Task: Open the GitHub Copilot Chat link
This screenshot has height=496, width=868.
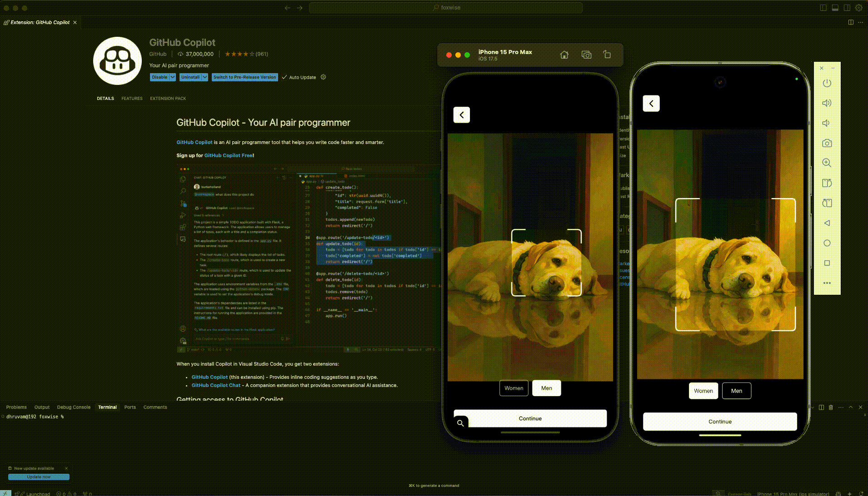Action: (216, 385)
